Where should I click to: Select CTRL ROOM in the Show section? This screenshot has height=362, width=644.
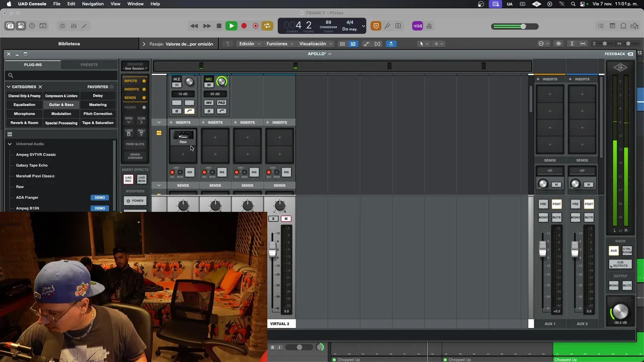627,250
